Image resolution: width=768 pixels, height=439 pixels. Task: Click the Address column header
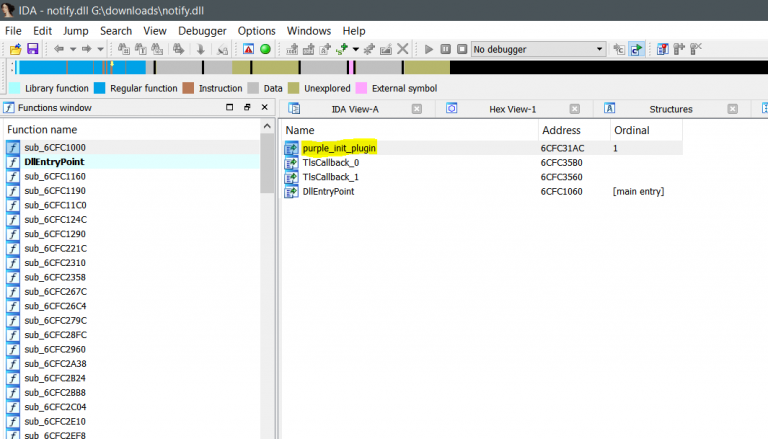pyautogui.click(x=560, y=130)
